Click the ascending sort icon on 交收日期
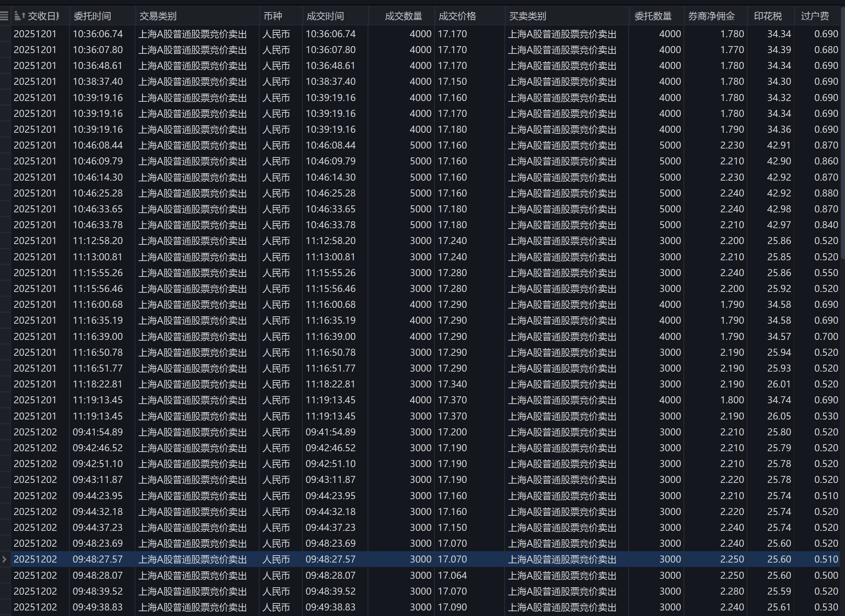 pyautogui.click(x=20, y=15)
